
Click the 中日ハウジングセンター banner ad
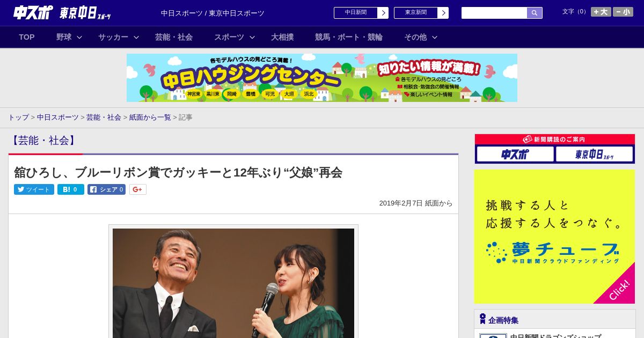[322, 78]
